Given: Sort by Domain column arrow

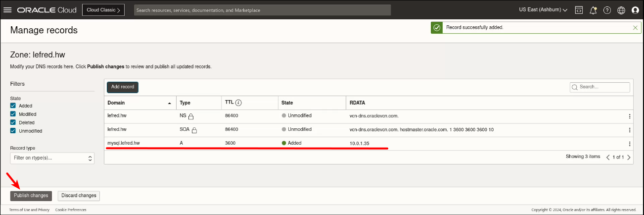Looking at the screenshot, I should pos(170,103).
